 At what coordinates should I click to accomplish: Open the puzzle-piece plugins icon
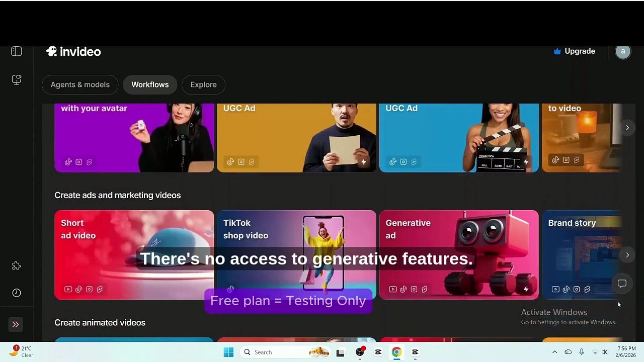(17, 266)
